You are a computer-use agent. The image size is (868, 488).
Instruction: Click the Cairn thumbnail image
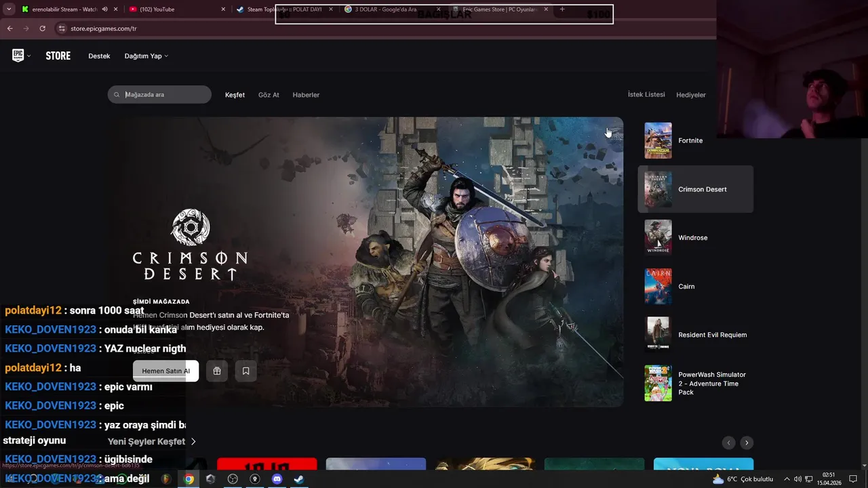click(658, 286)
